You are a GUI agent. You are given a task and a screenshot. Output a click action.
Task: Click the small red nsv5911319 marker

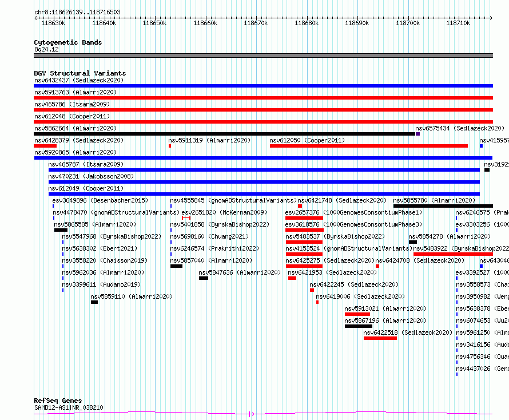click(170, 146)
